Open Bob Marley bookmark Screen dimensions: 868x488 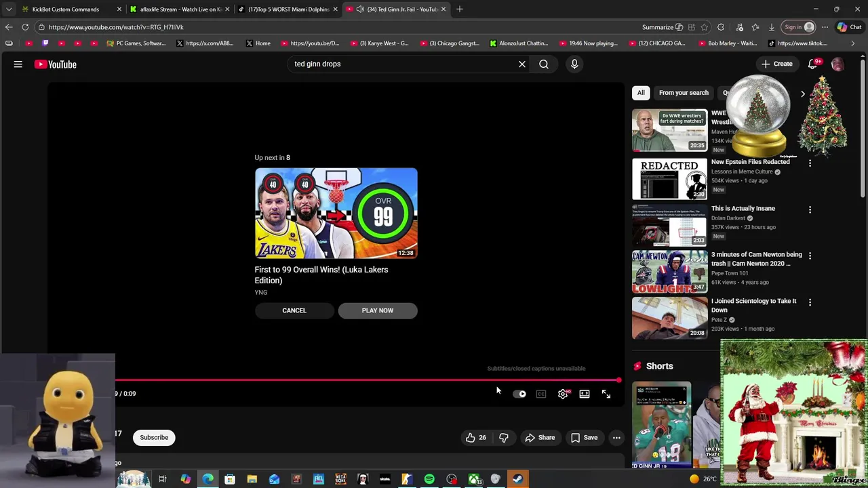tap(726, 43)
